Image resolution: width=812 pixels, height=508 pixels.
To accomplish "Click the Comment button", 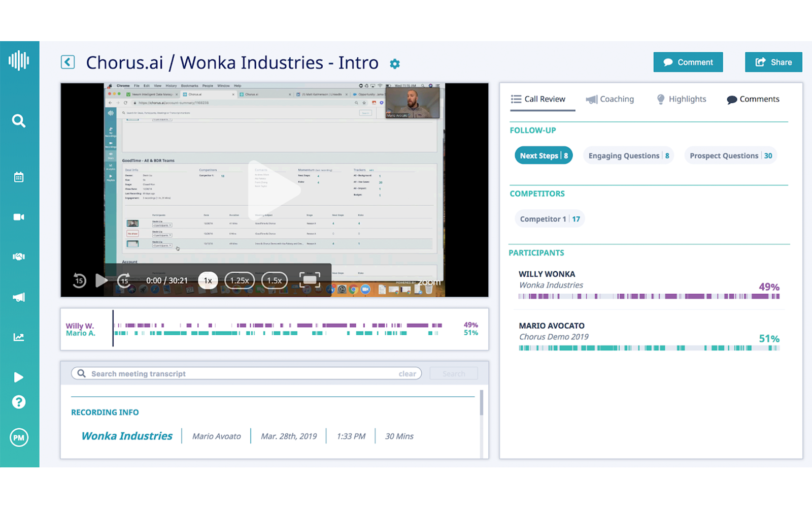I will (688, 62).
